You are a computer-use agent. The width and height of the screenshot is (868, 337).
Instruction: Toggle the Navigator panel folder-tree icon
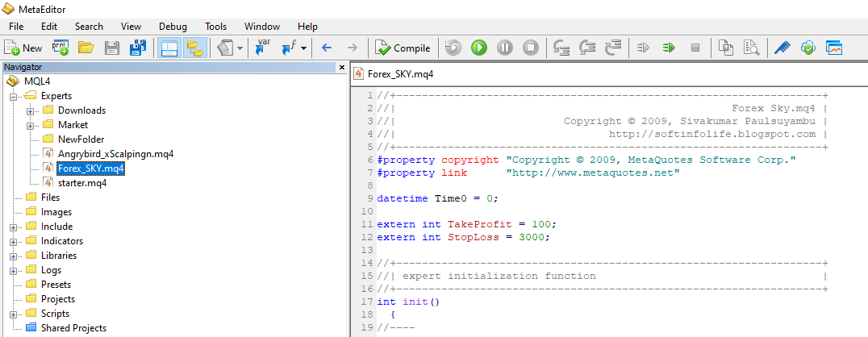[194, 48]
